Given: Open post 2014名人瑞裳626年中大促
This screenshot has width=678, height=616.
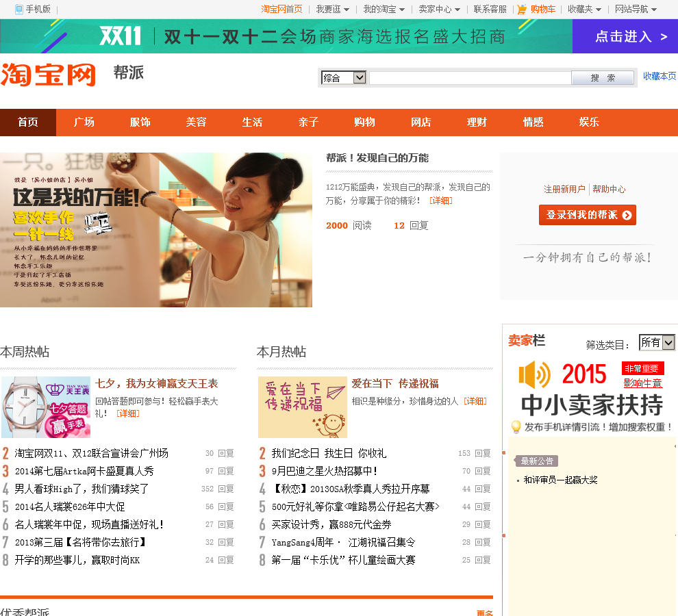Looking at the screenshot, I should click(x=70, y=506).
